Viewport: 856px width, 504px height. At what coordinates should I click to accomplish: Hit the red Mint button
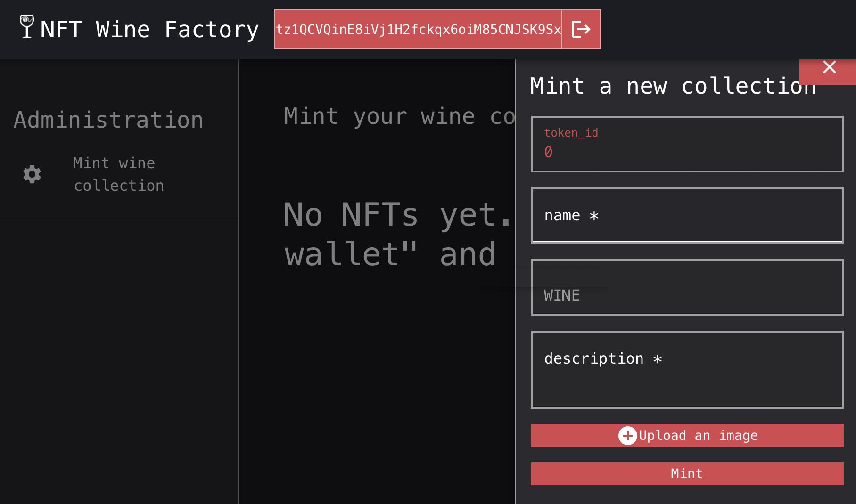click(x=686, y=473)
